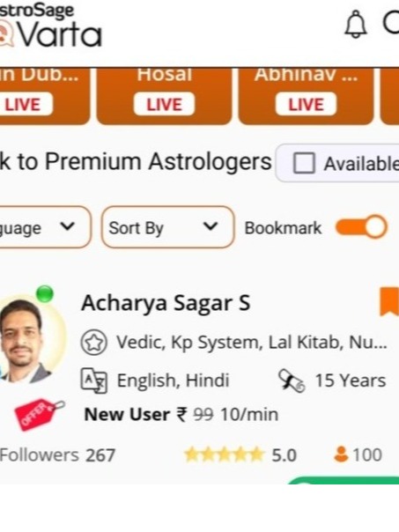Screen dimensions: 399x532
Task: Open the notifications bell icon
Action: pos(356,25)
